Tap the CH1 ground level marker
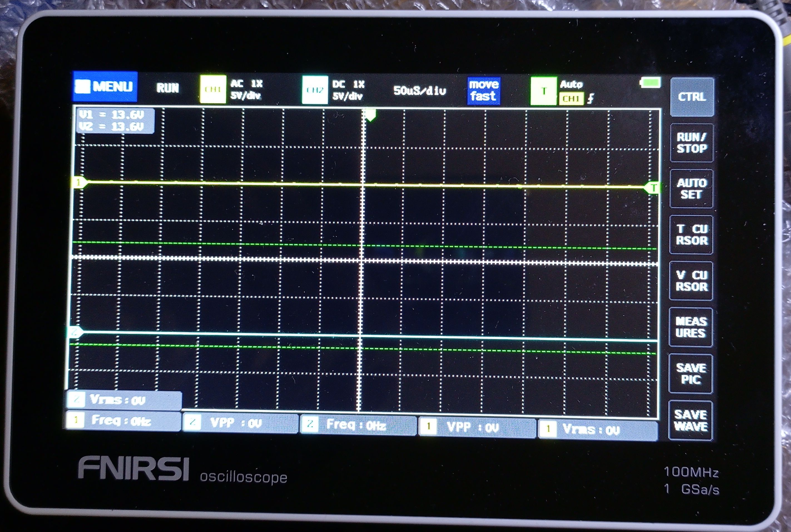 coord(79,182)
